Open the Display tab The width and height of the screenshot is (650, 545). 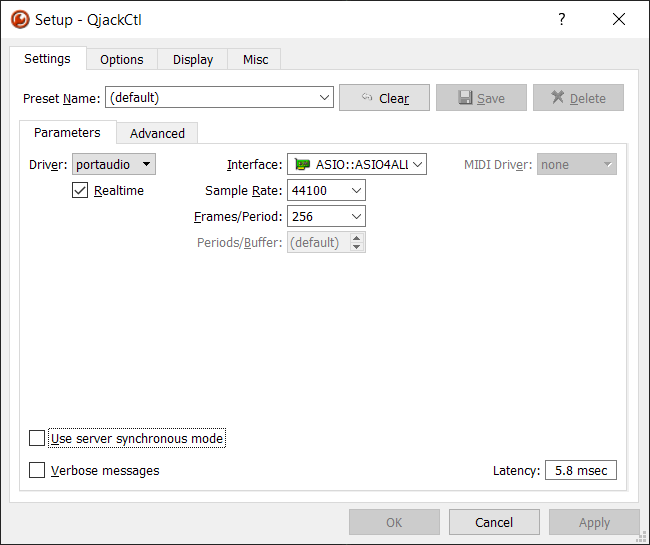pos(193,59)
